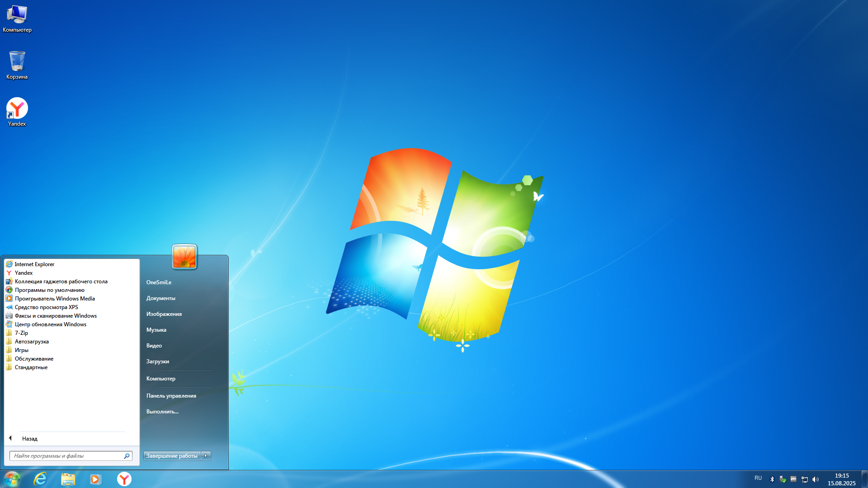Screen dimensions: 868x488
Task: Launch Проигрыватель Windows Media
Action: click(x=72, y=299)
